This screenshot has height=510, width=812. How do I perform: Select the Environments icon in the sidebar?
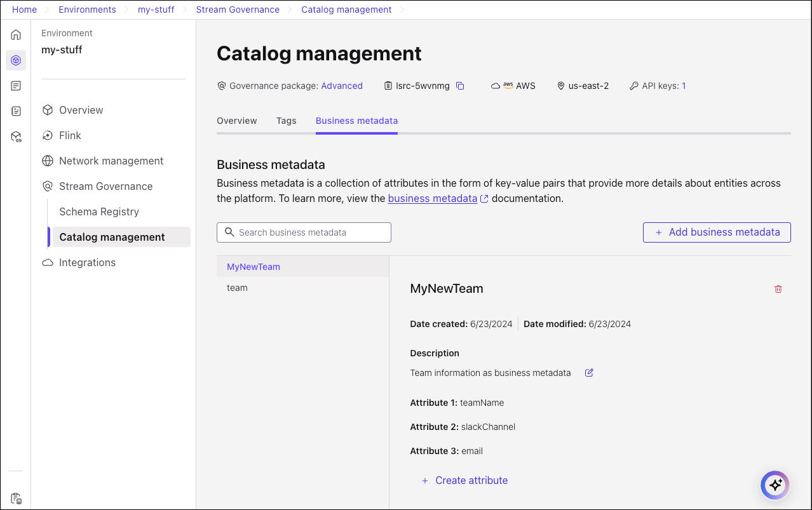click(x=16, y=60)
